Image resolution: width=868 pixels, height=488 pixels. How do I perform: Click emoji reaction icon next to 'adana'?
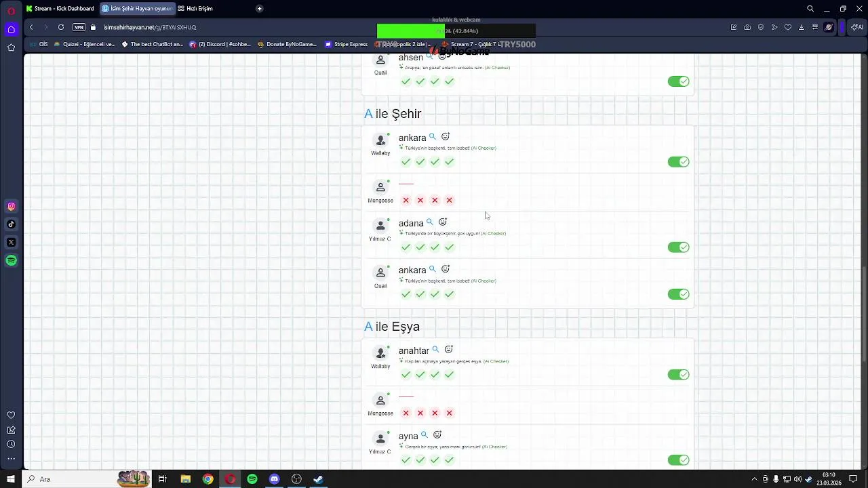click(443, 222)
